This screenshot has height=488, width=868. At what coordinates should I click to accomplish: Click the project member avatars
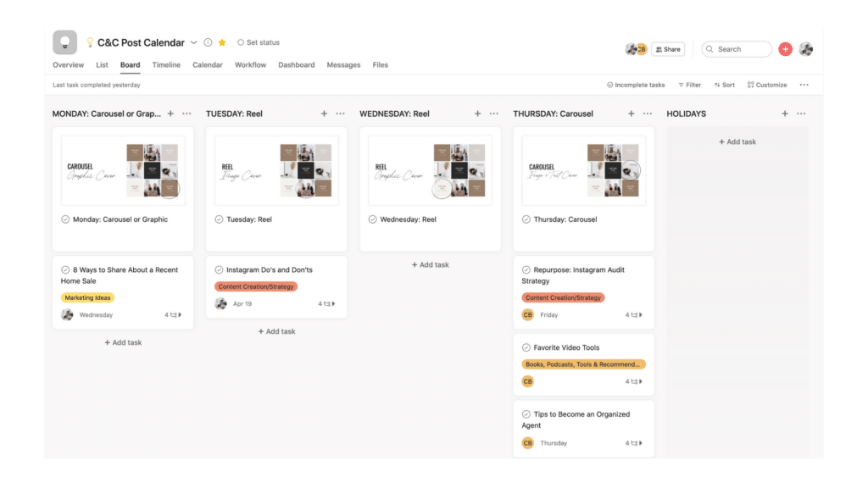[636, 49]
